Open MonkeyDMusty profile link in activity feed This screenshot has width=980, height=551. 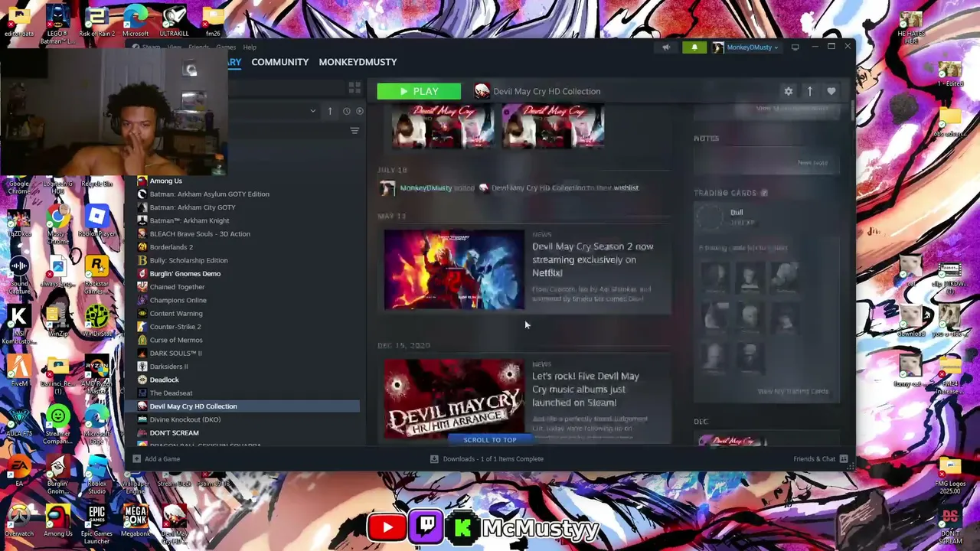(x=426, y=187)
